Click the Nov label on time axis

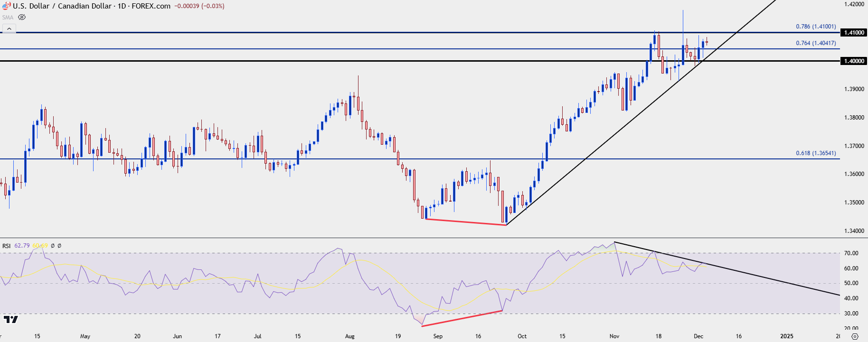614,336
